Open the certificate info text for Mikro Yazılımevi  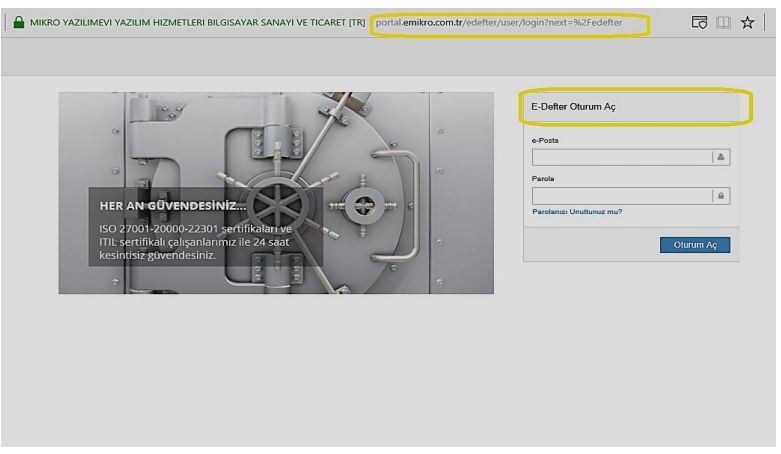pos(197,22)
